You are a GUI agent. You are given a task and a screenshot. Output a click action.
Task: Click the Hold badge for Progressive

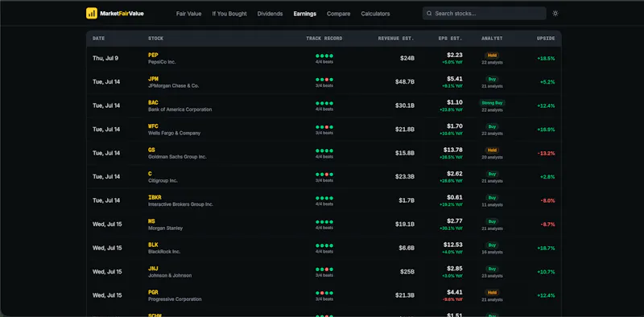click(x=492, y=292)
